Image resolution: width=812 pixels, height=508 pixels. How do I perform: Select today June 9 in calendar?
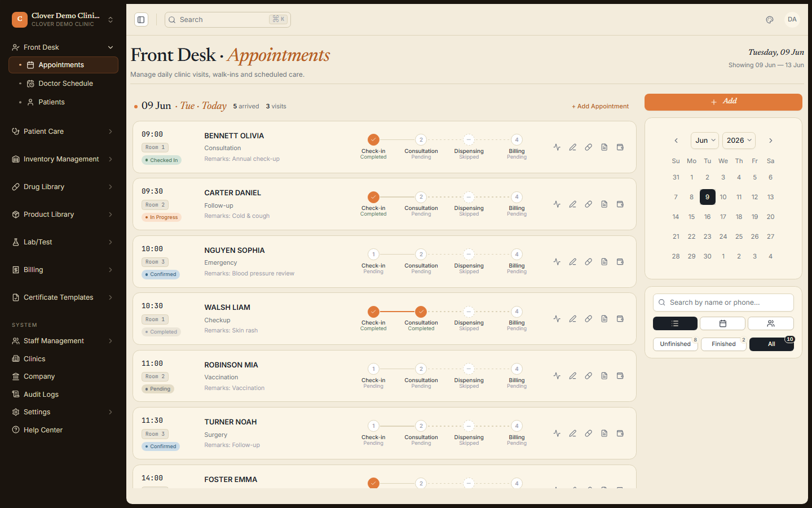pos(707,197)
